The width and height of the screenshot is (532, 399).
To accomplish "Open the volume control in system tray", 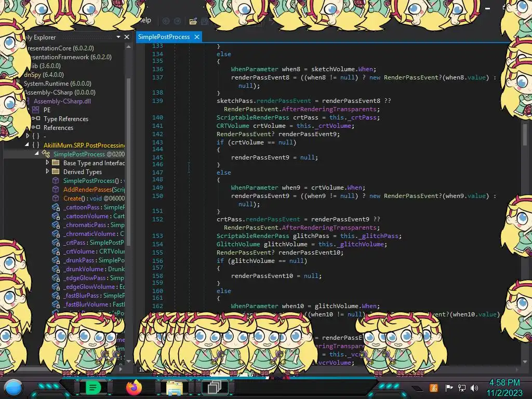I will (x=474, y=388).
